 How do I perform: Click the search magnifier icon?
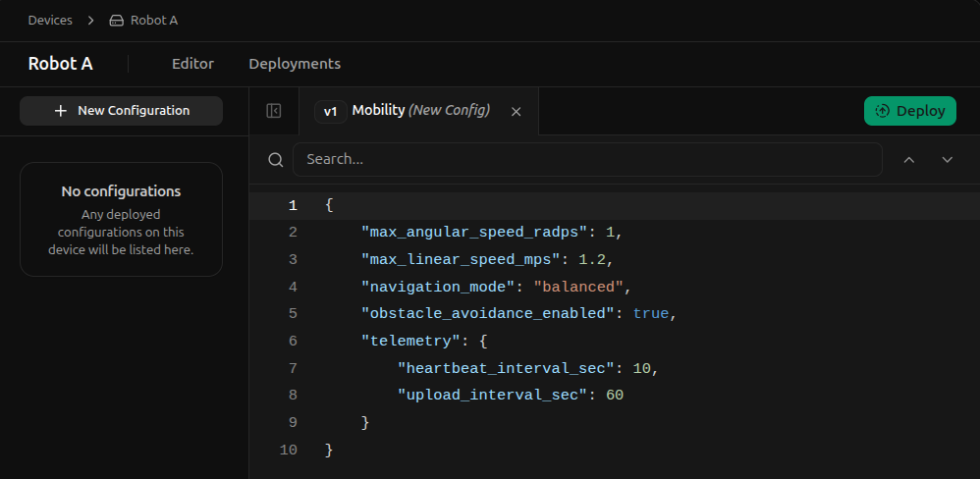click(276, 160)
